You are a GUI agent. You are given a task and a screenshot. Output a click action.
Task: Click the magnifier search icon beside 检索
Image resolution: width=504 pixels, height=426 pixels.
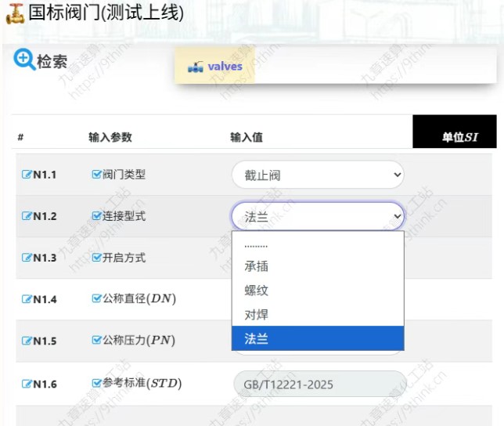24,60
